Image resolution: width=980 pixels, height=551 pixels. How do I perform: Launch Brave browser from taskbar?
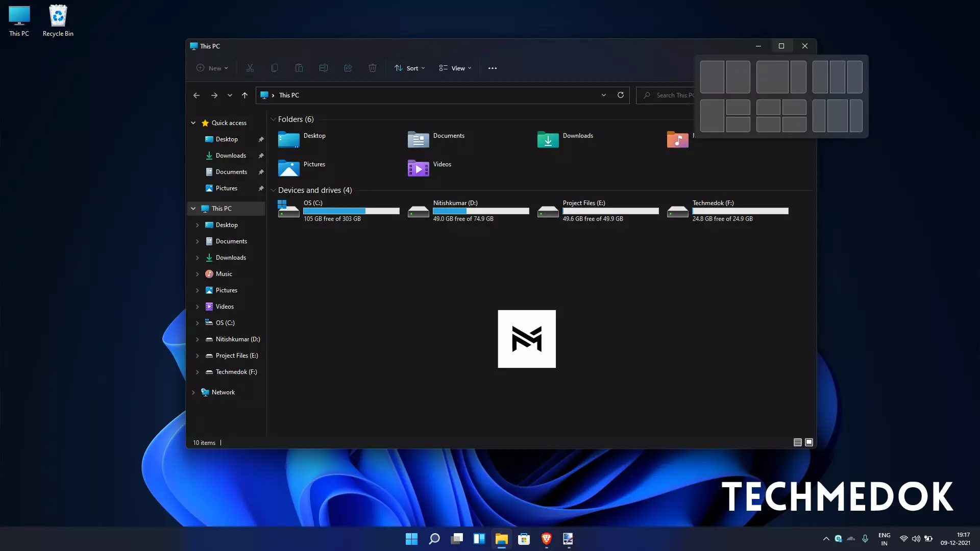(547, 539)
